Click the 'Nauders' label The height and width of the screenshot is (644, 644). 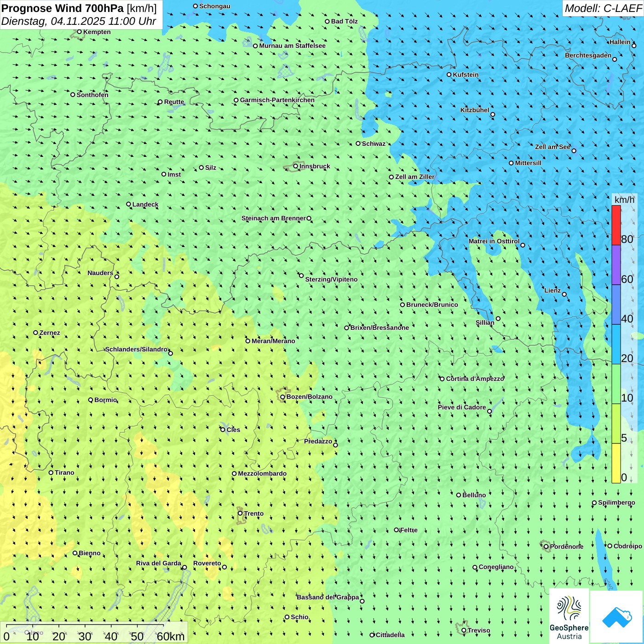(100, 273)
